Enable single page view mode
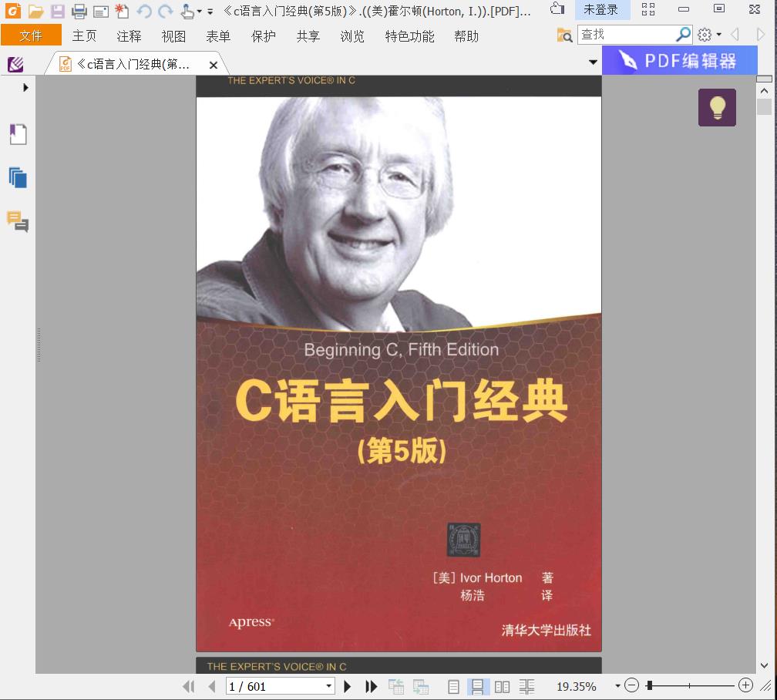The image size is (777, 700). (453, 687)
